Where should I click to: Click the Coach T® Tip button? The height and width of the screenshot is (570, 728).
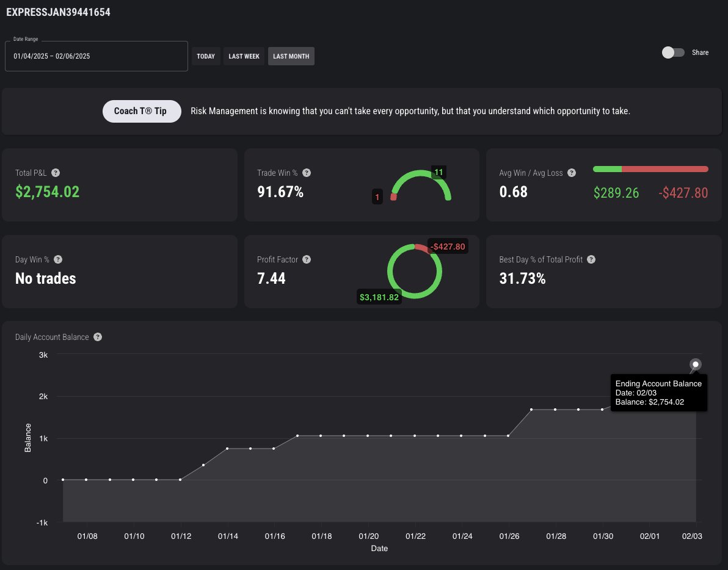pyautogui.click(x=142, y=111)
